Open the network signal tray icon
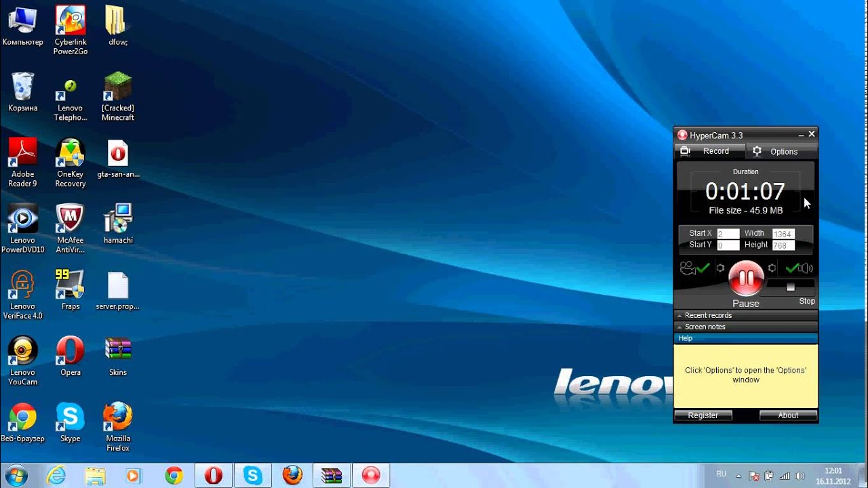Viewport: 868px width, 488px height. click(785, 476)
